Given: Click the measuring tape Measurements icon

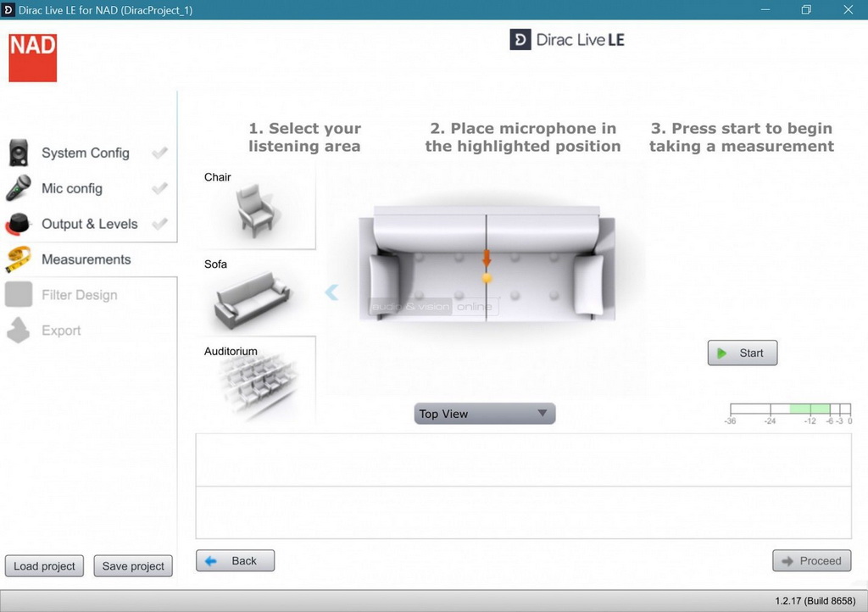Looking at the screenshot, I should (19, 259).
